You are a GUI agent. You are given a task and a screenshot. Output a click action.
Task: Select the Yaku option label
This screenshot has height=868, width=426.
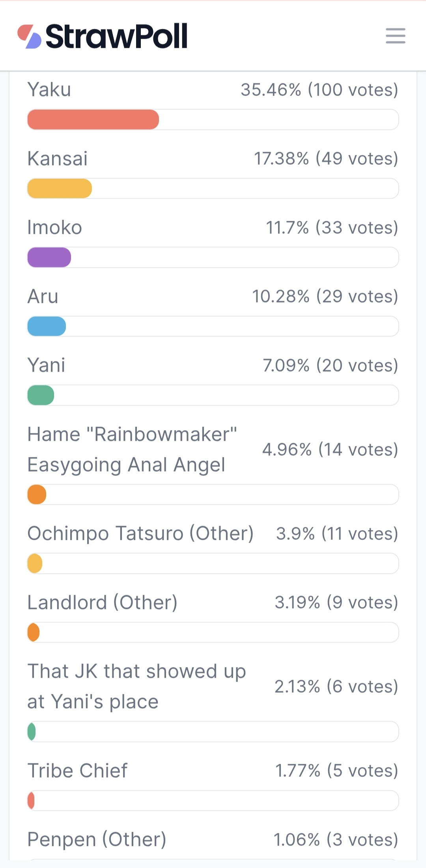pos(49,90)
